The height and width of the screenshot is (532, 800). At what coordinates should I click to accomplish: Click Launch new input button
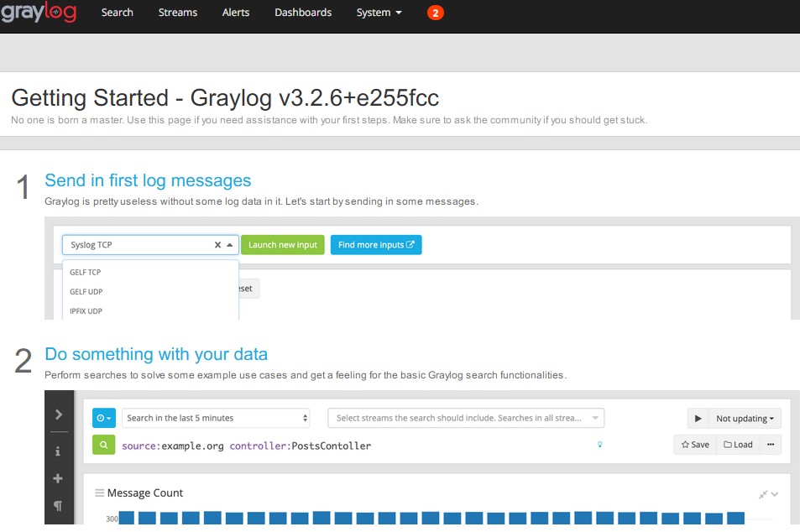pos(283,245)
